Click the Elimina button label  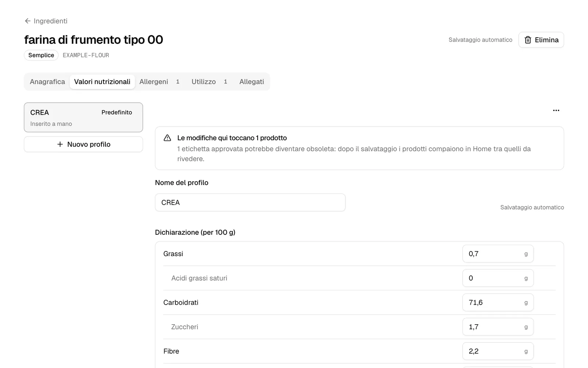[x=546, y=40]
